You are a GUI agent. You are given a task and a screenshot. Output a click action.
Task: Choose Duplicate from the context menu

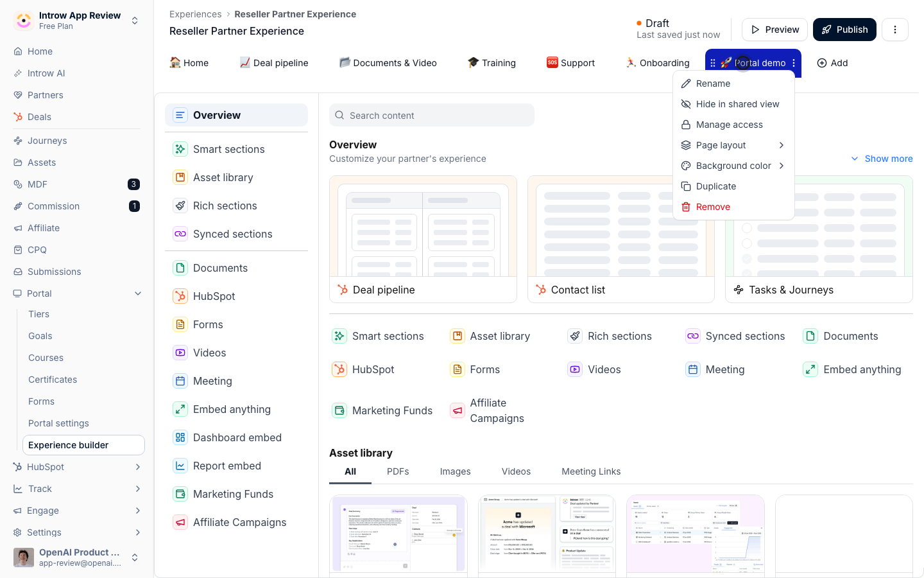(733, 186)
